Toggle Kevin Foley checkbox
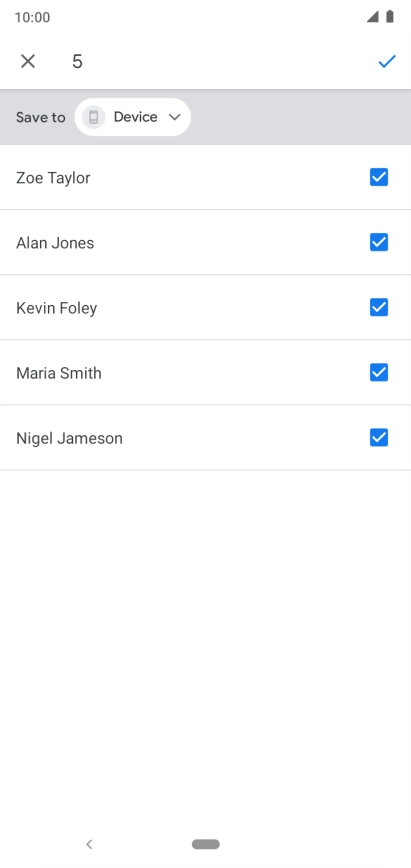411x868 pixels. (x=379, y=307)
